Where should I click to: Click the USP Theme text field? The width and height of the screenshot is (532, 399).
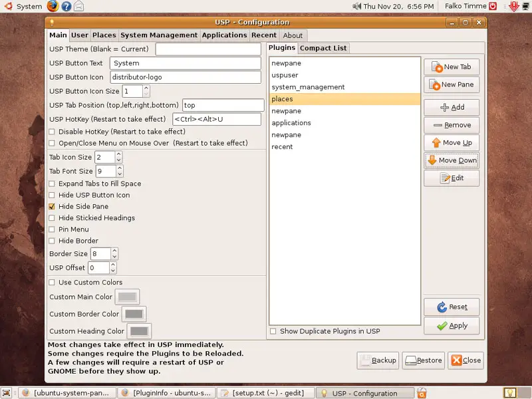208,49
